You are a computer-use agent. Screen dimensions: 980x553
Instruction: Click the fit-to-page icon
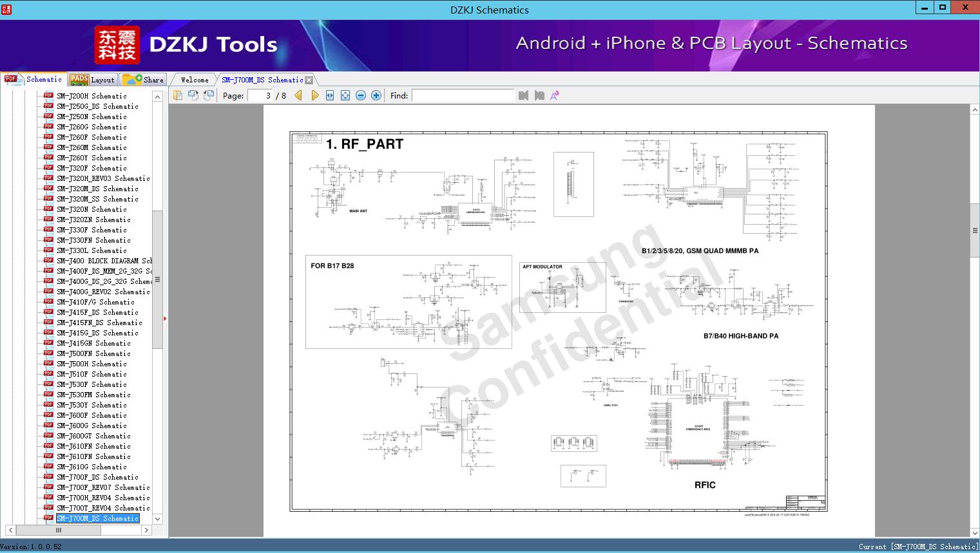click(344, 95)
